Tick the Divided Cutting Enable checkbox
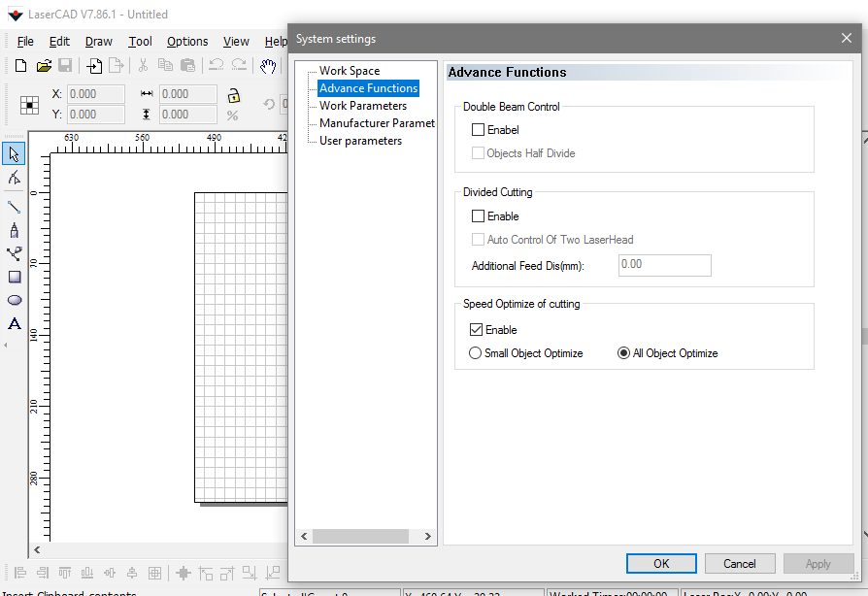 click(x=478, y=216)
